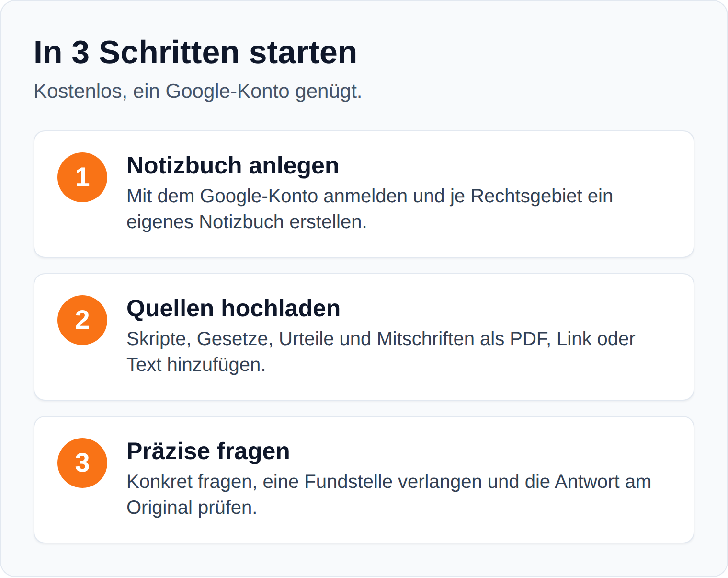
Task: Click the description starting "Skripte, Gesetze, Urteile"
Action: [381, 352]
